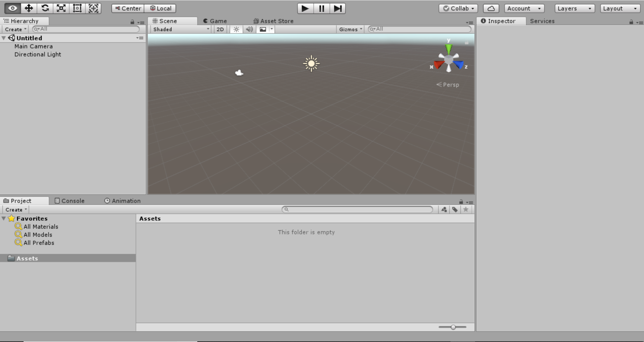Click the Play button

[x=305, y=8]
